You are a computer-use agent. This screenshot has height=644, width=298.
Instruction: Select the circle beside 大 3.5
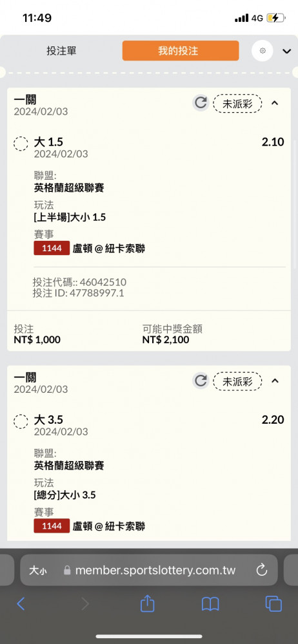click(x=21, y=421)
